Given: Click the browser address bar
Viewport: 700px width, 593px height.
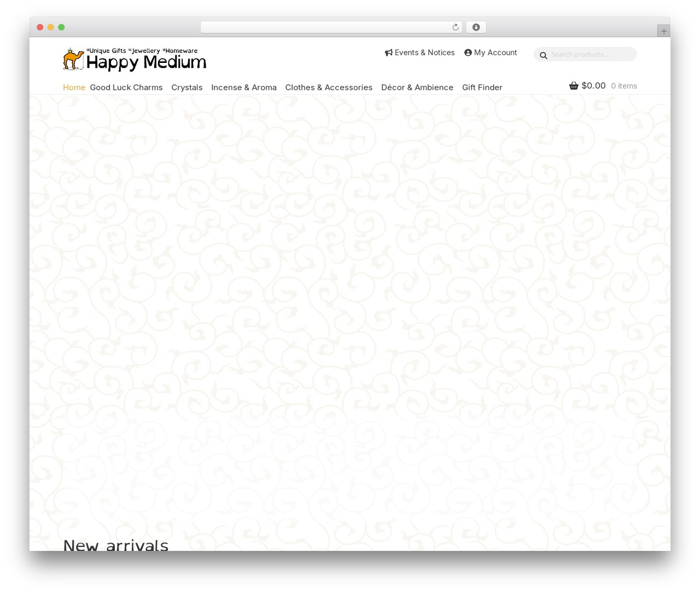Looking at the screenshot, I should click(331, 27).
